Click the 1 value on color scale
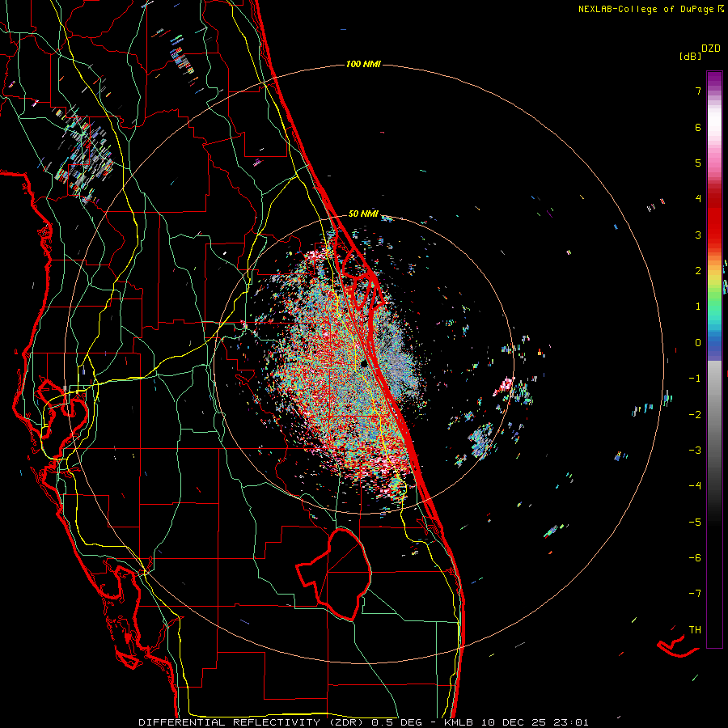 (x=698, y=307)
